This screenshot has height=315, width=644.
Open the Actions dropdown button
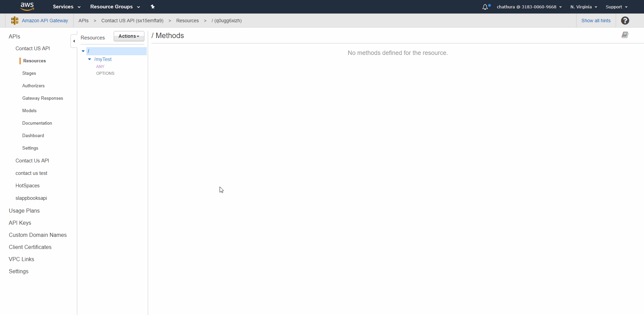click(129, 36)
